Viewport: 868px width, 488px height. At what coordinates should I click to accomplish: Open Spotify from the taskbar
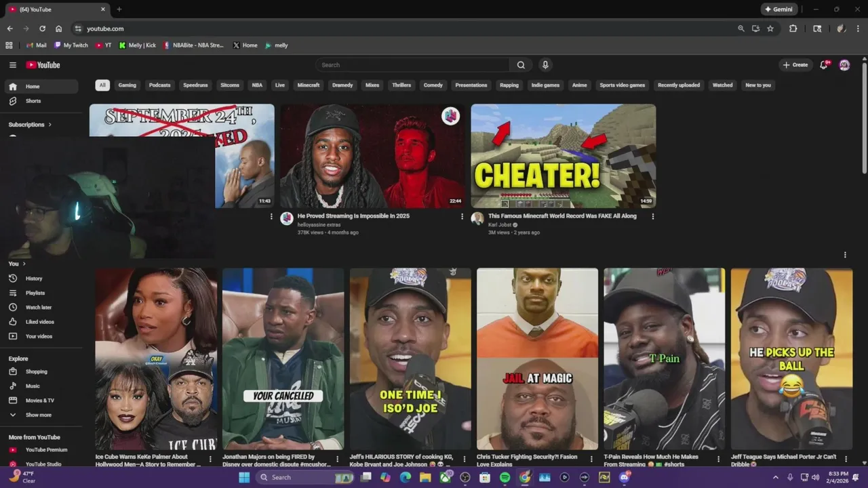pos(505,477)
